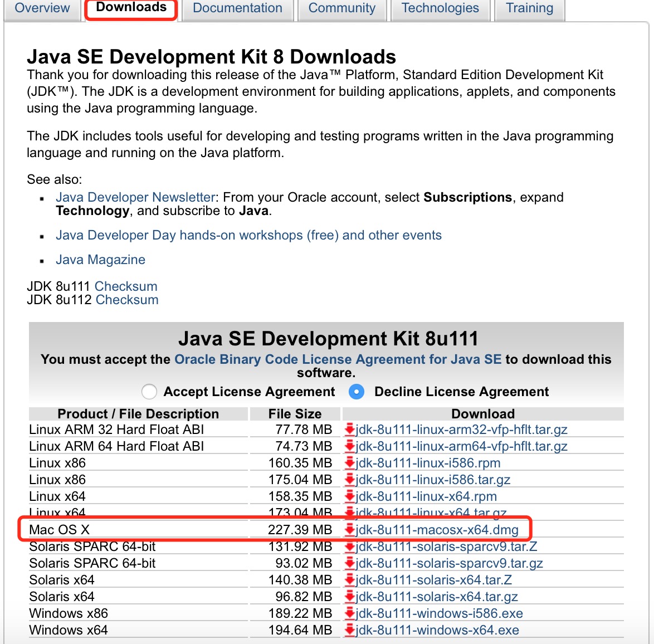
Task: Click the File Size column header
Action: [x=295, y=413]
